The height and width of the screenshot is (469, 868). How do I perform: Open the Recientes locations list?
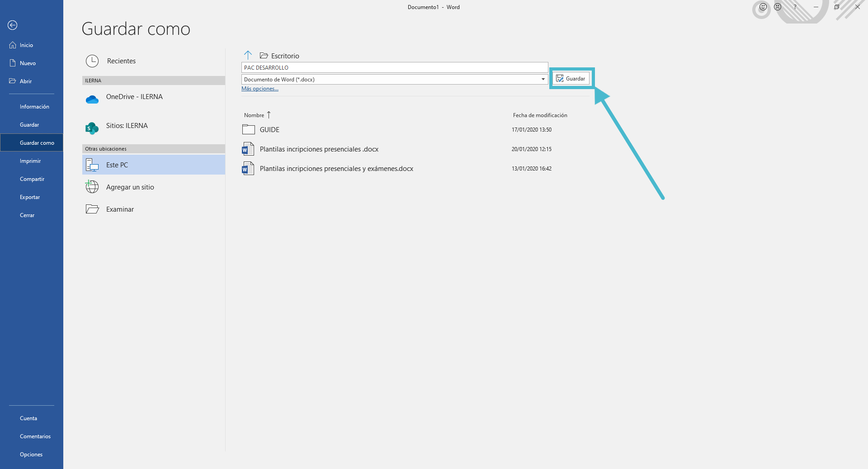point(154,61)
